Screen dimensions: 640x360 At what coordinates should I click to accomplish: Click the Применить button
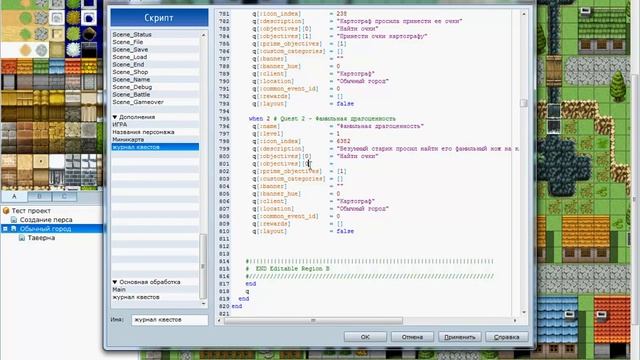[460, 337]
